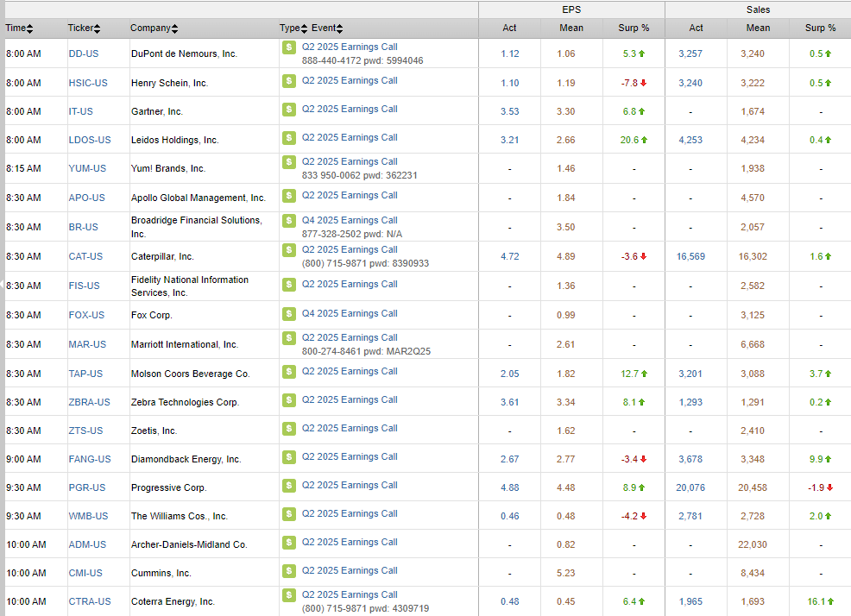851x616 pixels.
Task: Click Caterpillar sales actual value 16,569
Action: [690, 256]
